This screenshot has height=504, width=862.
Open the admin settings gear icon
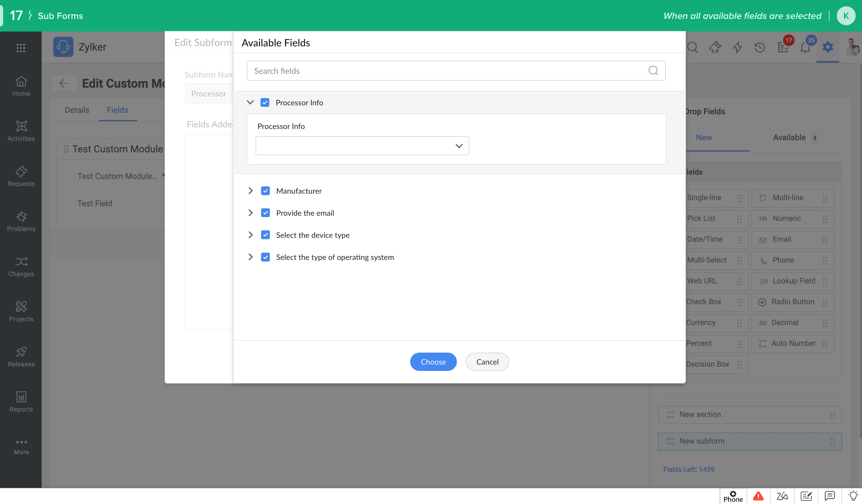(828, 47)
